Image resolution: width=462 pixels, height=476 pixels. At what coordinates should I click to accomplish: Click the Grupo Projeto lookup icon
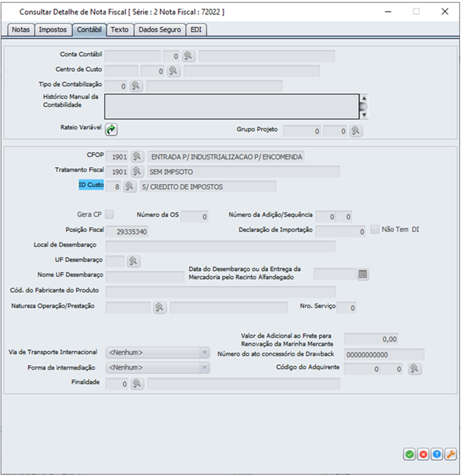(356, 131)
